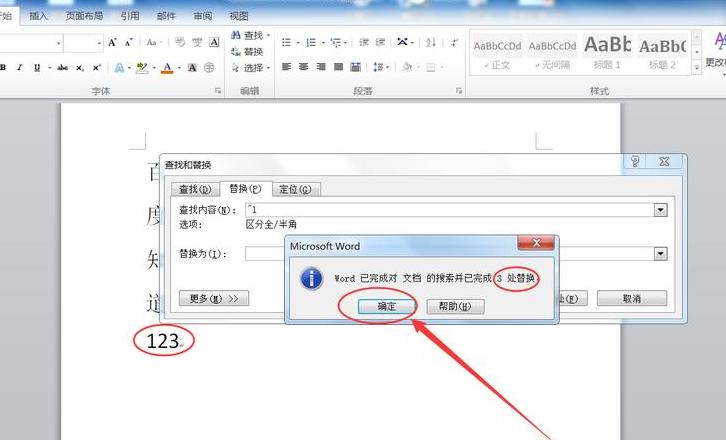Click the character shading A icon
This screenshot has width=726, height=440.
[192, 68]
